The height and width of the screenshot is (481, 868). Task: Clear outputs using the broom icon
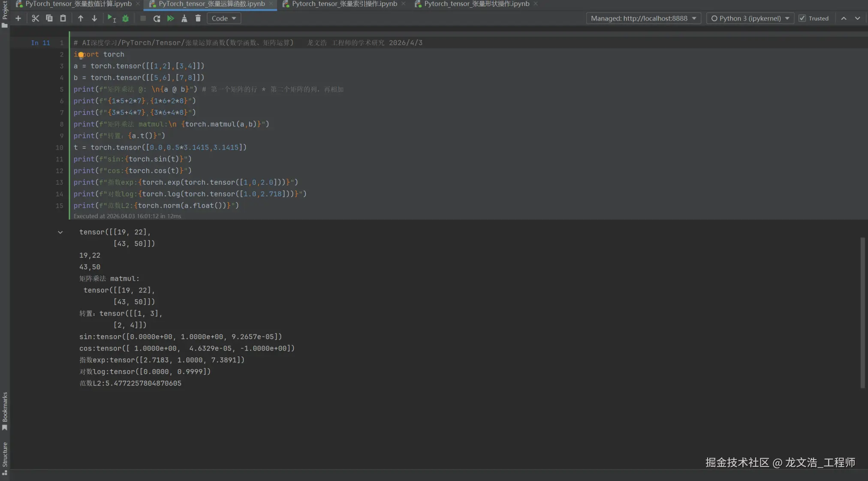(184, 18)
